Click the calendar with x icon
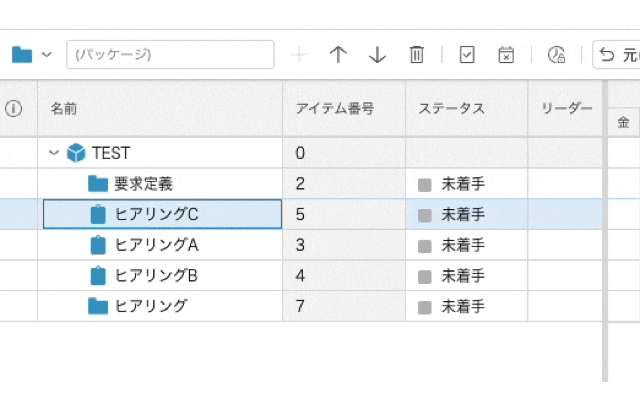 tap(506, 54)
